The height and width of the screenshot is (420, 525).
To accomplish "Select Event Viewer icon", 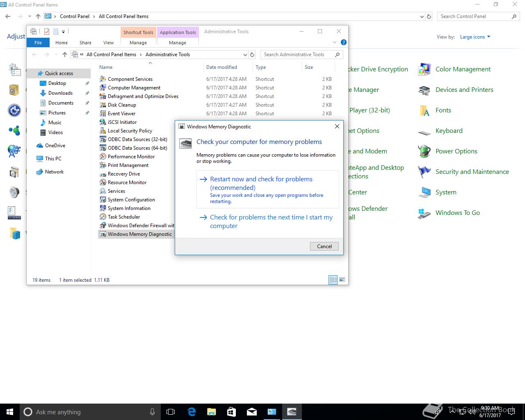I will [103, 113].
